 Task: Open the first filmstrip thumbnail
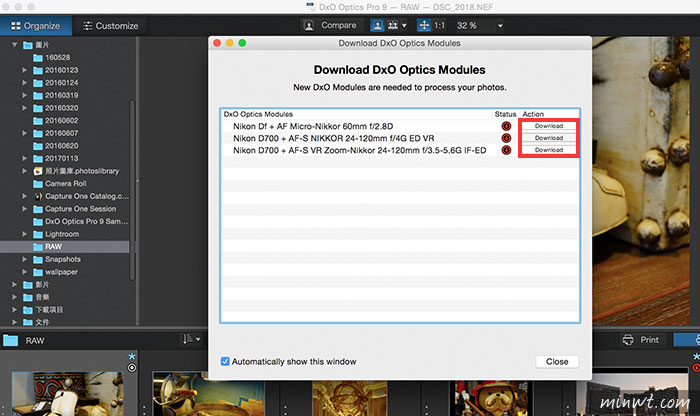tap(67, 394)
